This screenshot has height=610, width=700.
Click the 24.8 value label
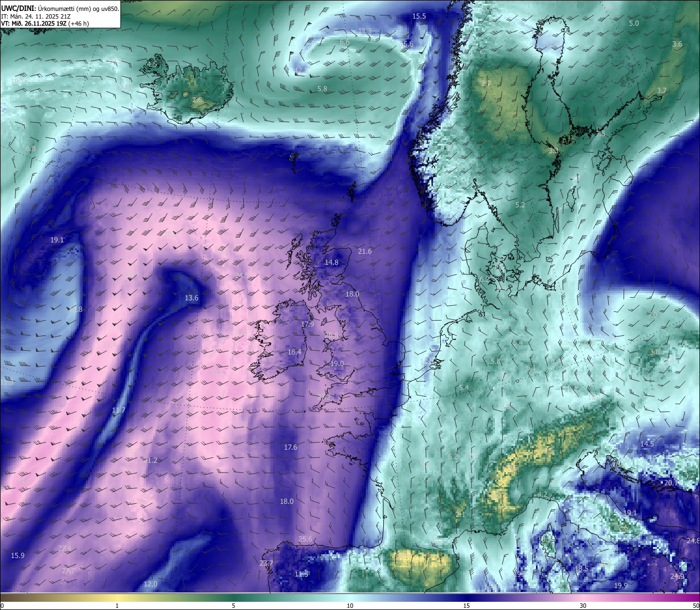tap(693, 541)
